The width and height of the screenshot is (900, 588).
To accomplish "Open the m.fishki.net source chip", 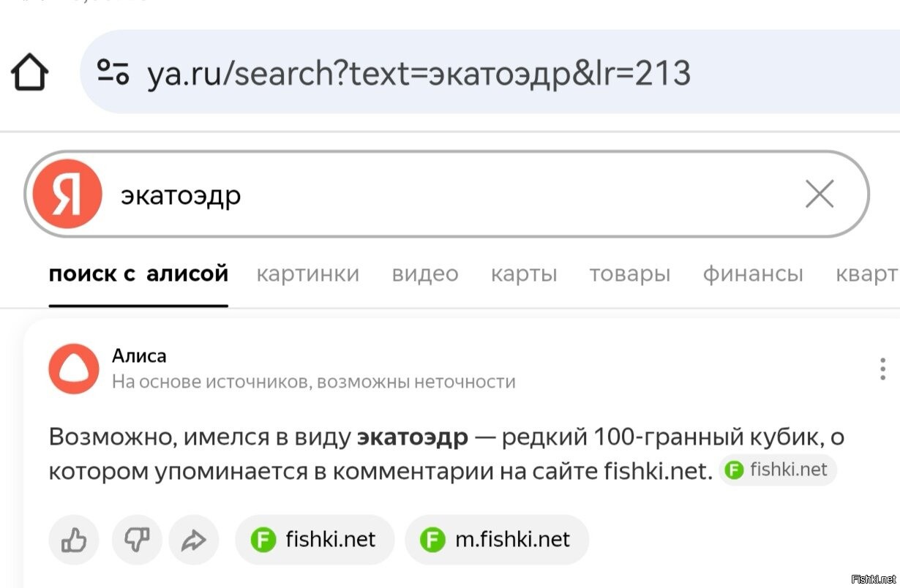I will [497, 540].
